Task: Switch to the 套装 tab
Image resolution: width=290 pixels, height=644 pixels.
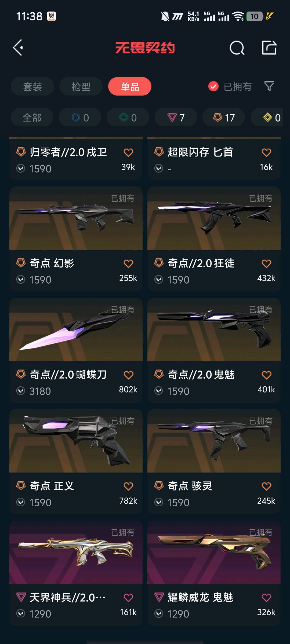Action: pos(32,86)
